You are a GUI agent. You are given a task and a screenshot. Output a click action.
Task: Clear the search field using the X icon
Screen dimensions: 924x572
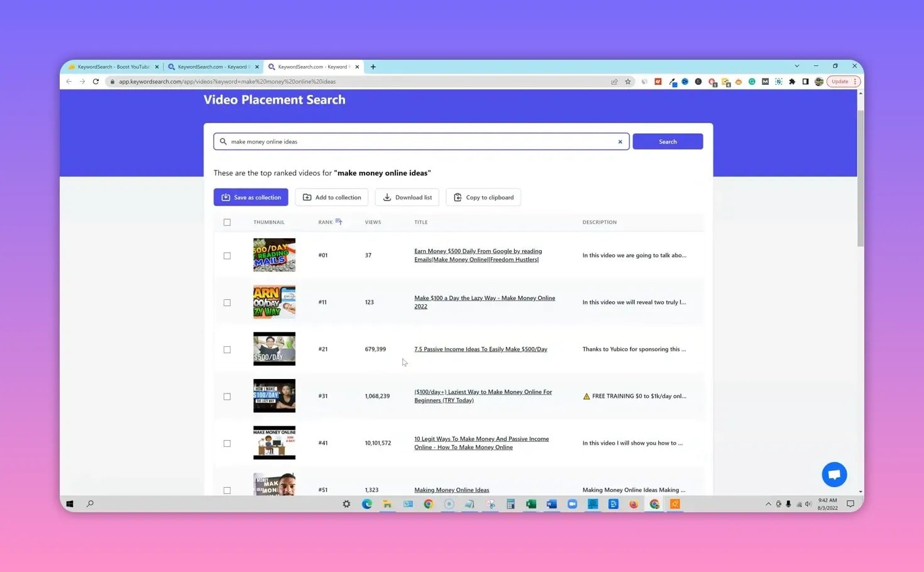point(620,141)
